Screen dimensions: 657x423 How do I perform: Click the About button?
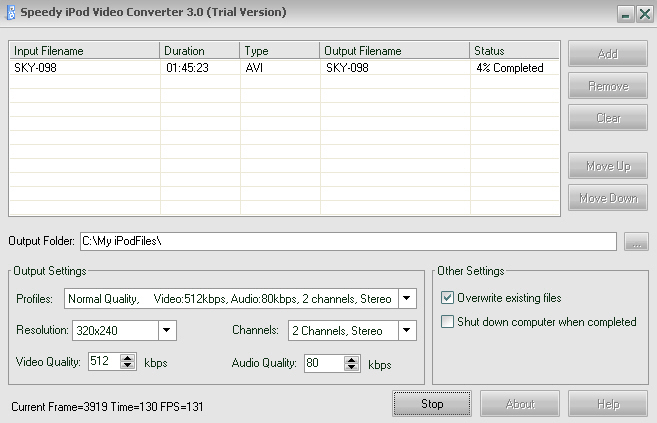(520, 404)
